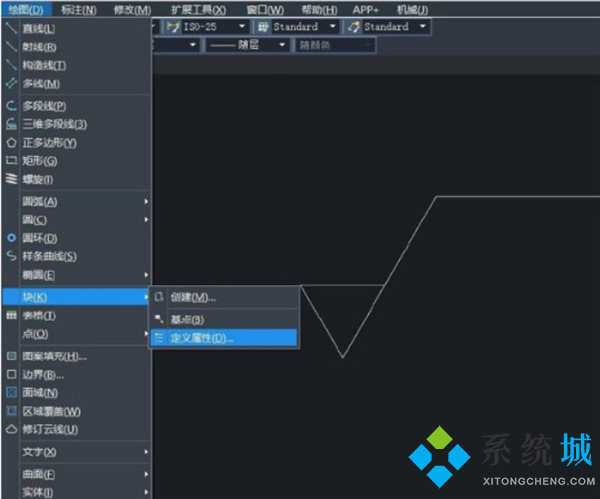Select the 矩形 (Rectangle) tool icon

click(x=11, y=160)
